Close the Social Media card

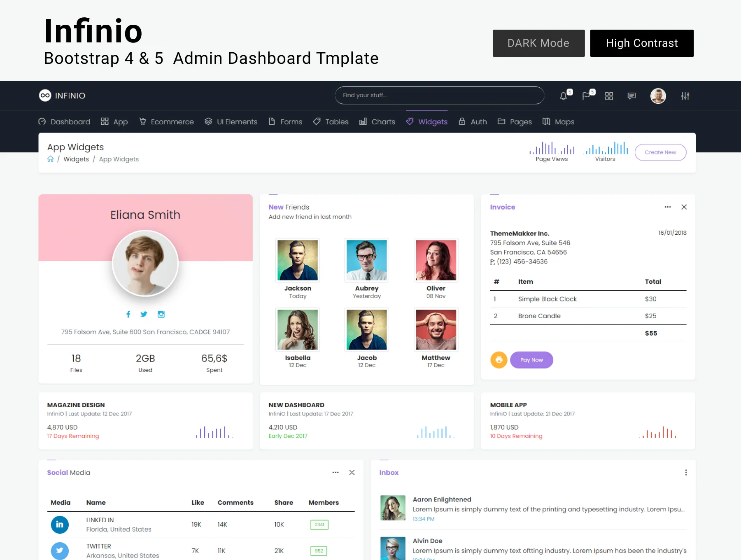pos(352,473)
